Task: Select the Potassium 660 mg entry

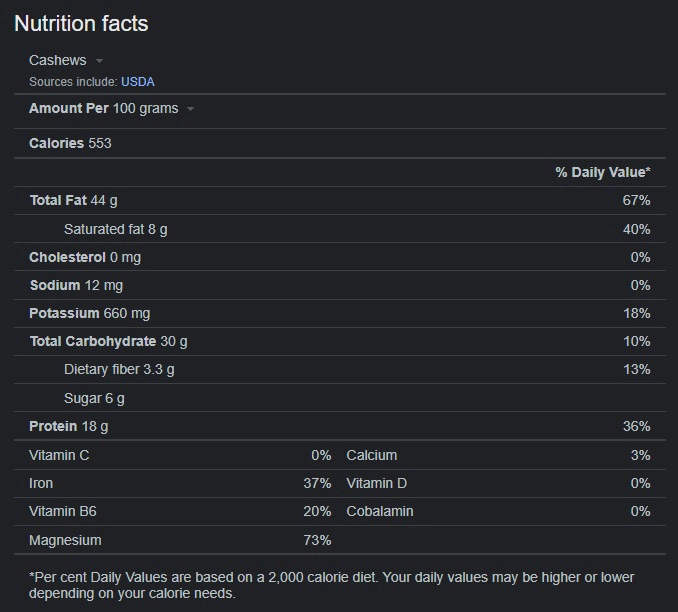Action: (x=89, y=313)
